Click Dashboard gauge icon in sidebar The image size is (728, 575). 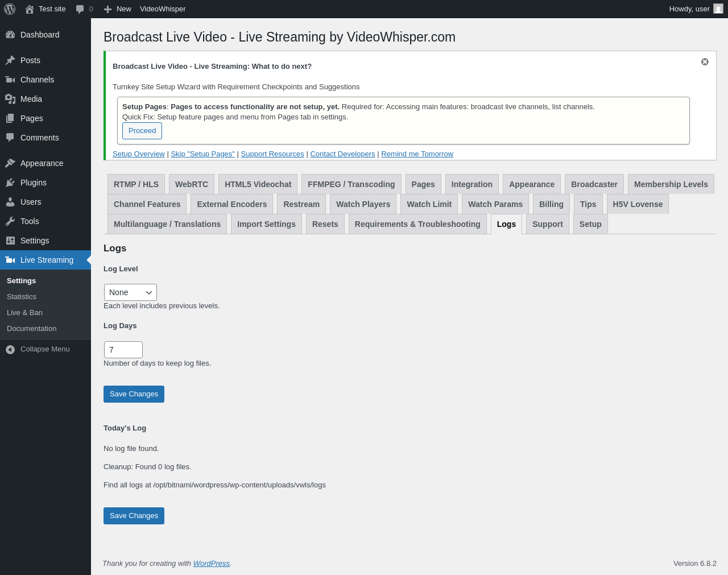(10, 35)
